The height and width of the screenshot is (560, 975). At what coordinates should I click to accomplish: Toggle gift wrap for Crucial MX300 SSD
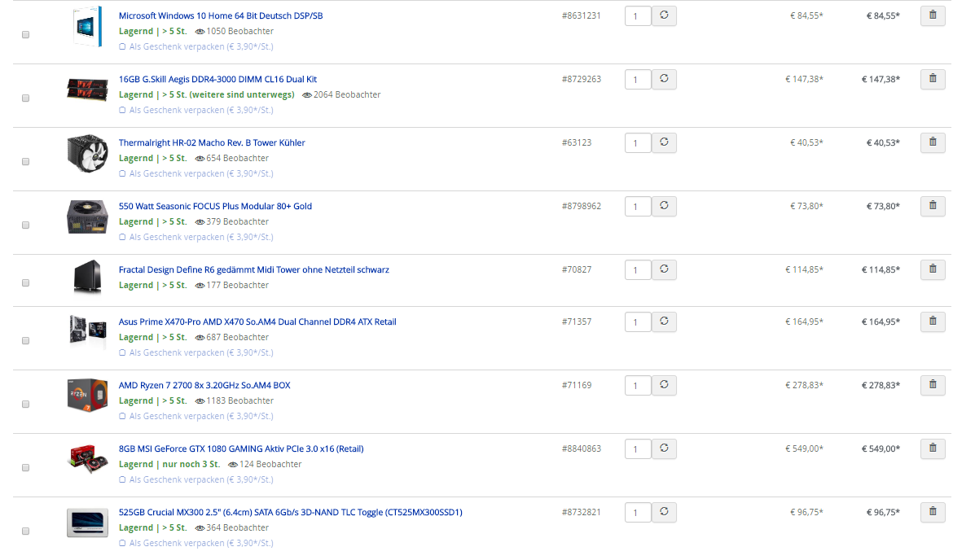[122, 543]
